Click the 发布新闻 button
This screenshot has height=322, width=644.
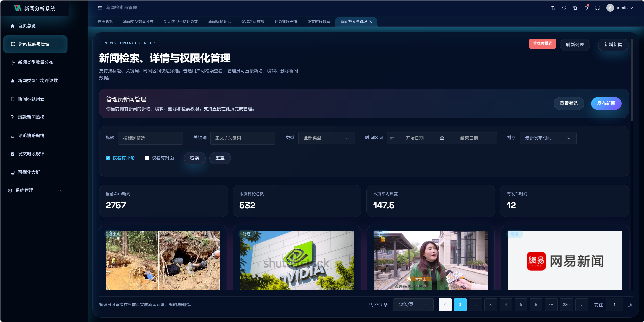coord(606,104)
